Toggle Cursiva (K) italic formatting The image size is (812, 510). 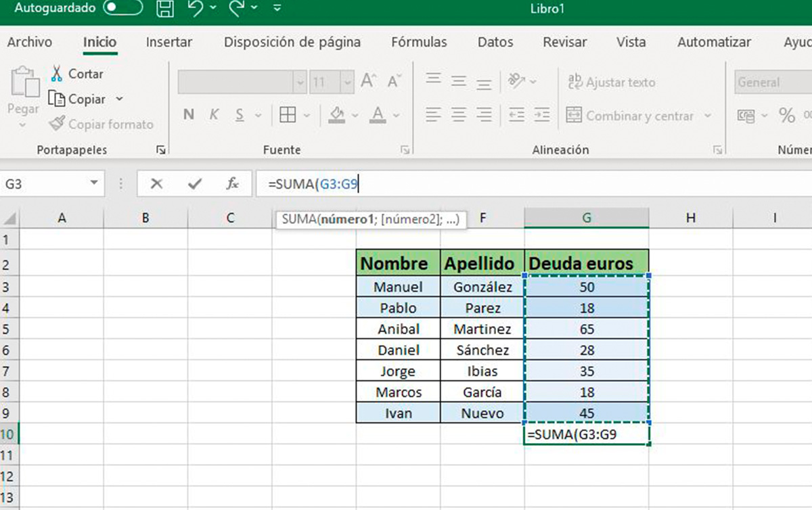(x=214, y=115)
